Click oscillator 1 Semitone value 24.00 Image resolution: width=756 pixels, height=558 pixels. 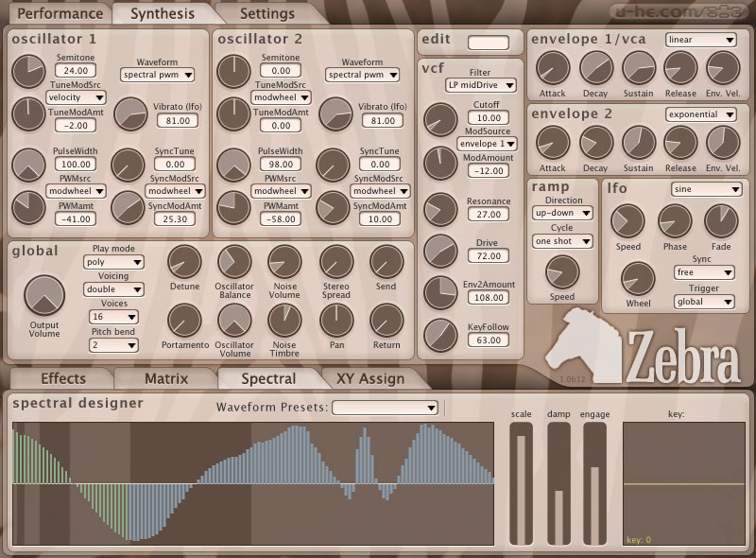click(x=76, y=71)
